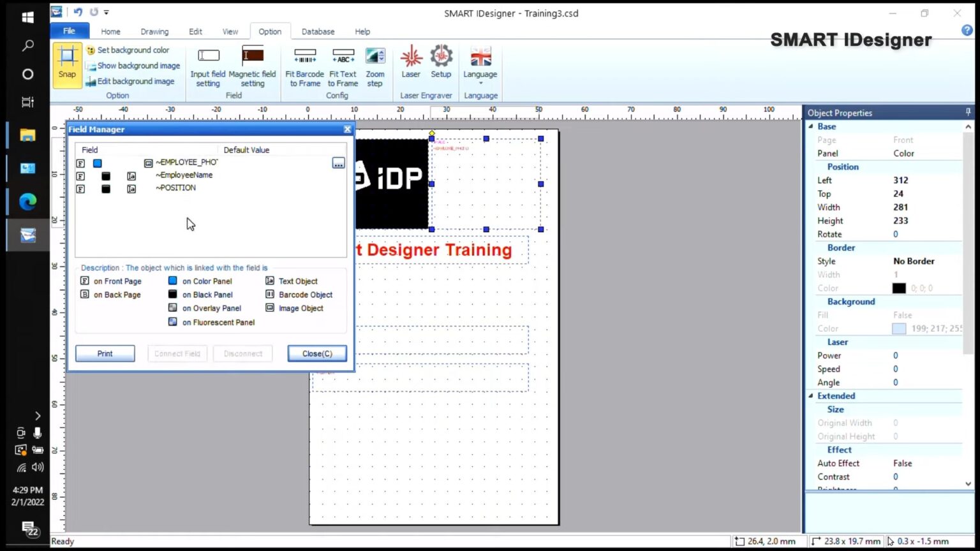The height and width of the screenshot is (551, 980).
Task: Open the Zoom step settings icon
Action: click(375, 64)
